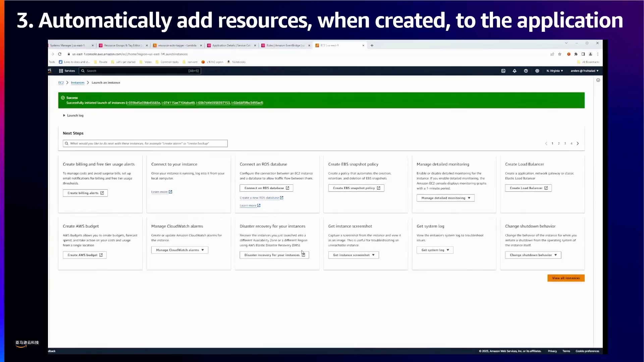Open Learn more under Connect an RDS database
644x362 pixels.
(x=250, y=205)
